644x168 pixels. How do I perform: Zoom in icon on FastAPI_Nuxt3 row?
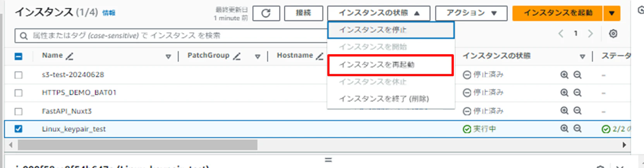[x=564, y=111]
